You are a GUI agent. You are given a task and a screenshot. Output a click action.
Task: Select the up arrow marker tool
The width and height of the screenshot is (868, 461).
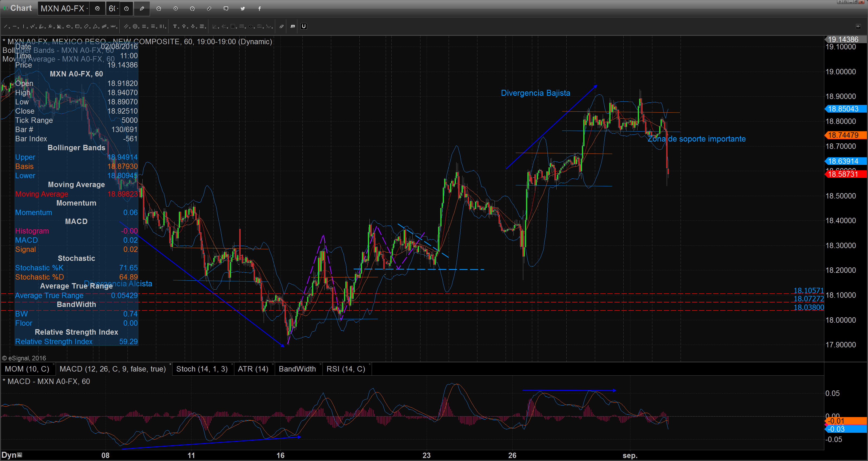(184, 26)
